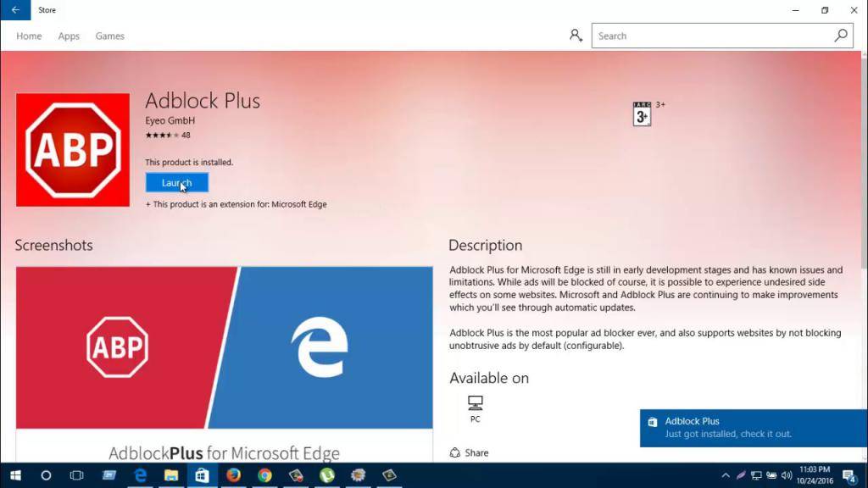Open Google Chrome from the taskbar
The width and height of the screenshot is (868, 488).
pyautogui.click(x=264, y=475)
